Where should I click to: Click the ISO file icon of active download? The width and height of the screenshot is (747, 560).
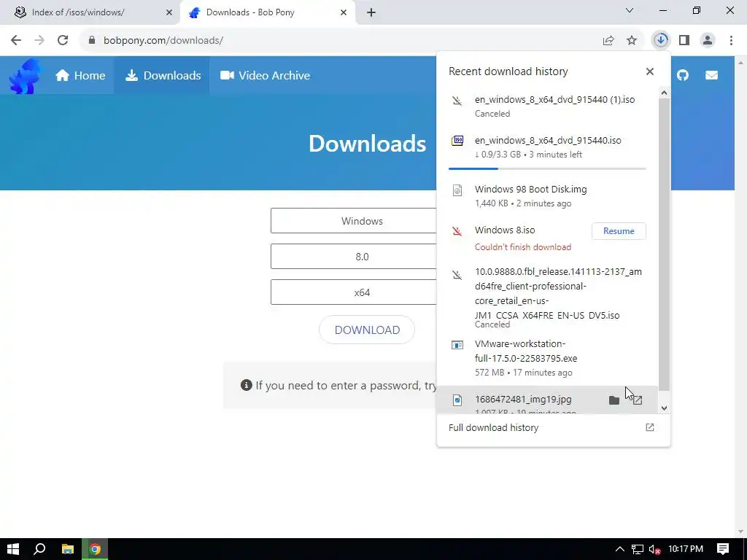(x=457, y=141)
